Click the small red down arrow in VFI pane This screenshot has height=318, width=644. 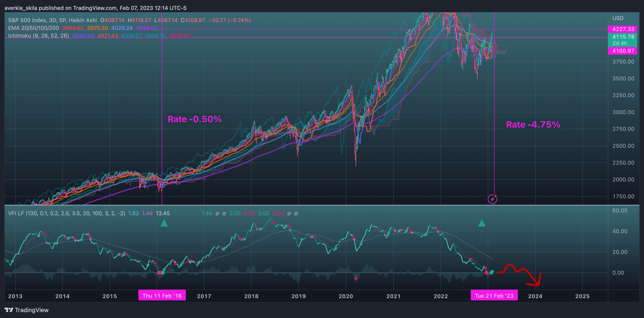356,278
